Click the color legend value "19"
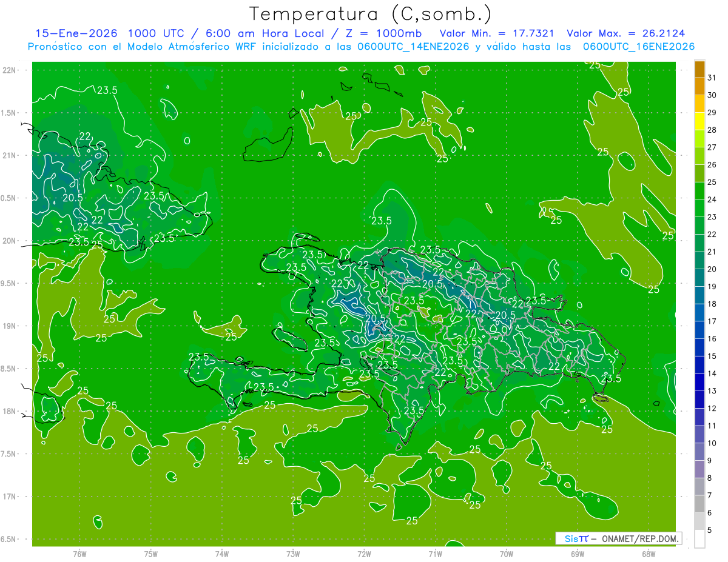 [712, 287]
